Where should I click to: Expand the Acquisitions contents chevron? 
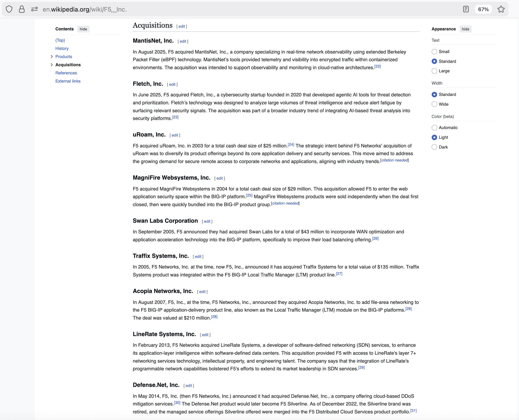point(51,65)
